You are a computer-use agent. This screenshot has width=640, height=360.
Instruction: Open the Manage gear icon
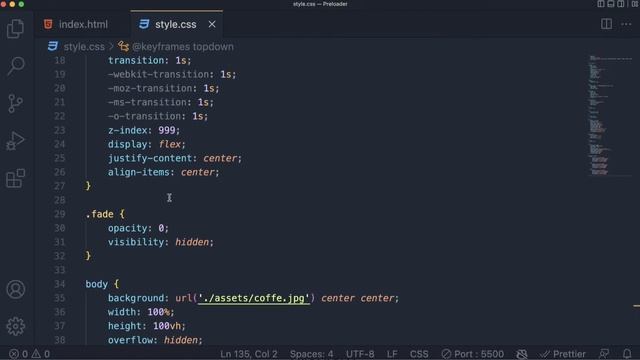tap(16, 326)
